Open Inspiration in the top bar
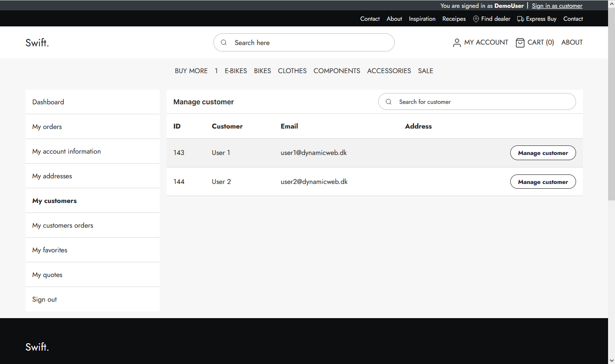This screenshot has height=364, width=615. point(422,19)
